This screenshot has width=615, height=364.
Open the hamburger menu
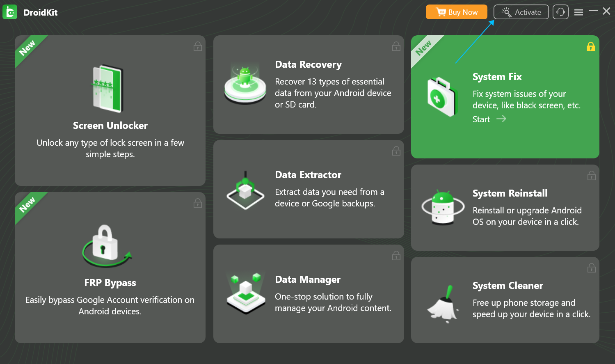coord(578,12)
